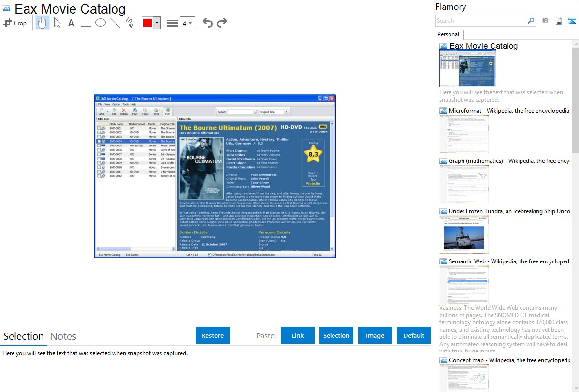The image size is (579, 392).
Task: Pick the ellipse shape tool
Action: (x=101, y=23)
